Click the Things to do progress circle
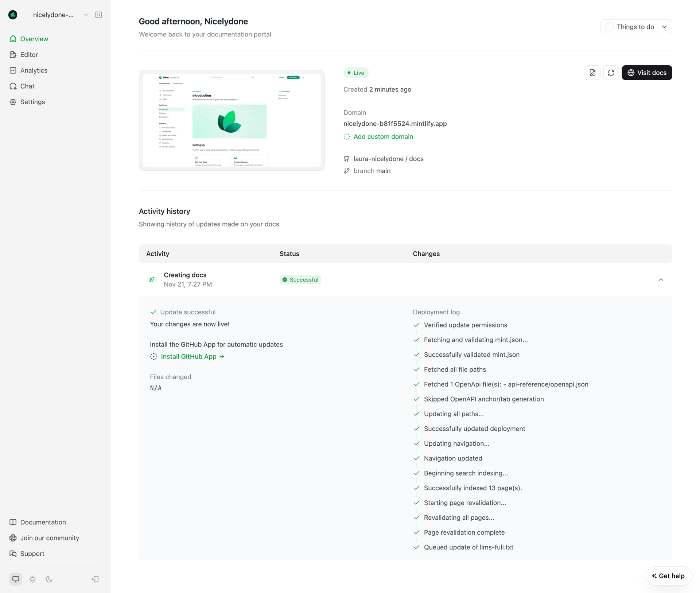 pos(609,27)
